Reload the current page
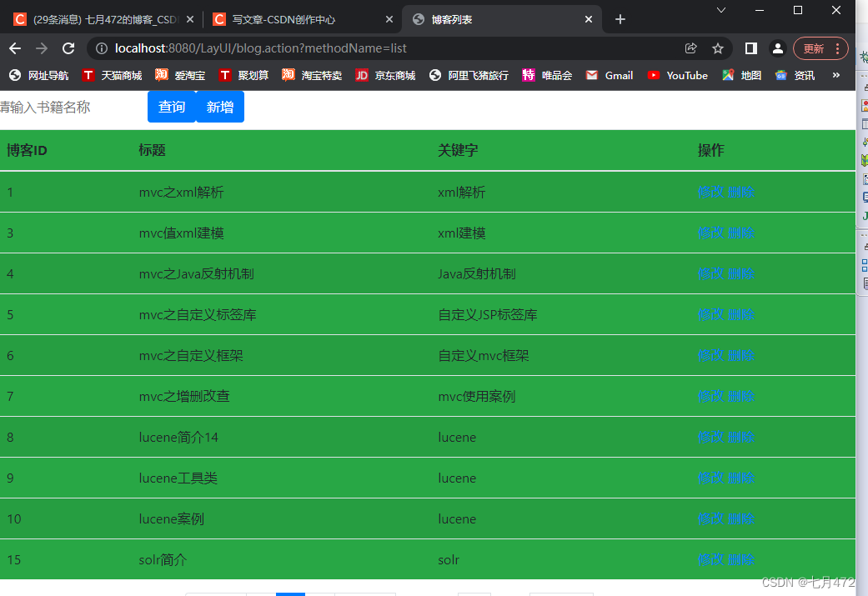The image size is (868, 596). pyautogui.click(x=68, y=48)
